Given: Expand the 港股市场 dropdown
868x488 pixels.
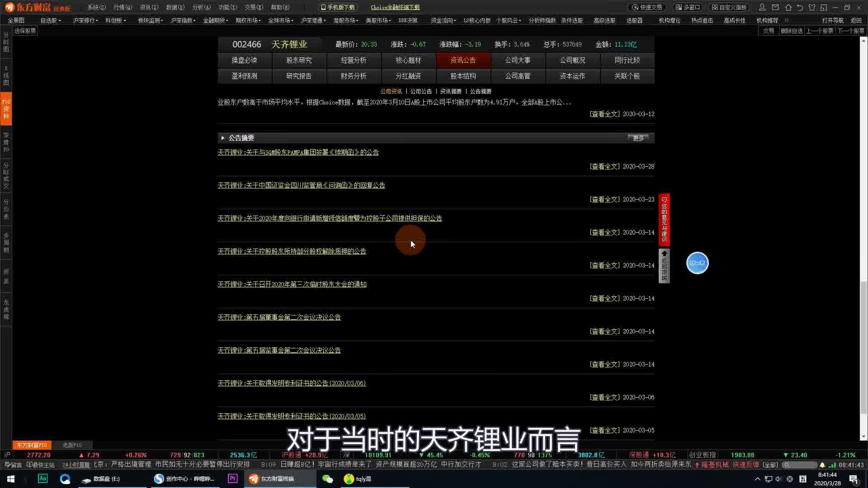Looking at the screenshot, I should [x=346, y=20].
